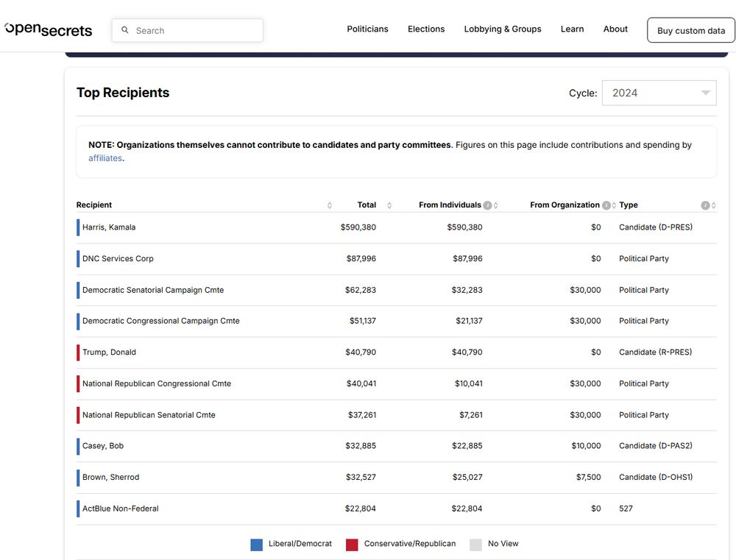Screen dimensions: 736x560
Task: Click the From Organization info icon
Action: pos(606,205)
